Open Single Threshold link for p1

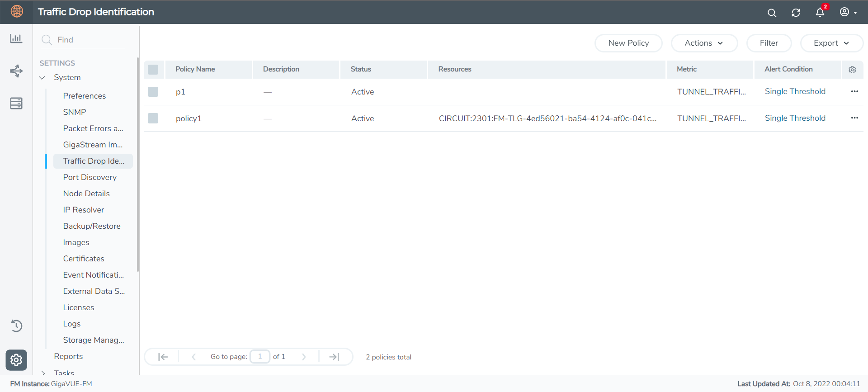[795, 91]
